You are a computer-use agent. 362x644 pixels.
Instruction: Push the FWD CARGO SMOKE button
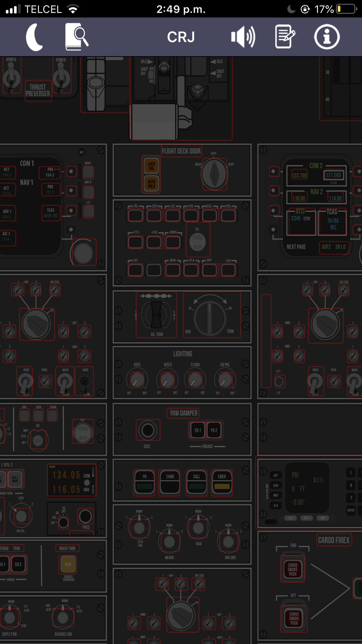293,570
